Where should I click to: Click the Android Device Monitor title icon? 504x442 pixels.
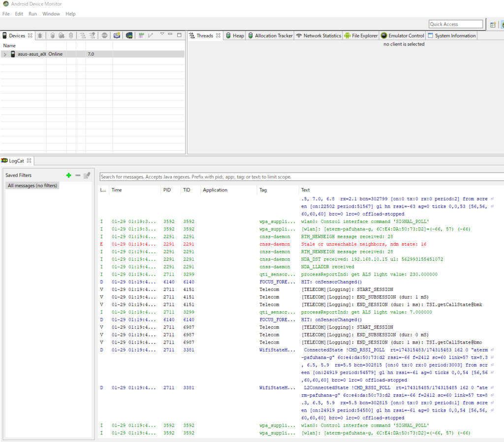5,4
